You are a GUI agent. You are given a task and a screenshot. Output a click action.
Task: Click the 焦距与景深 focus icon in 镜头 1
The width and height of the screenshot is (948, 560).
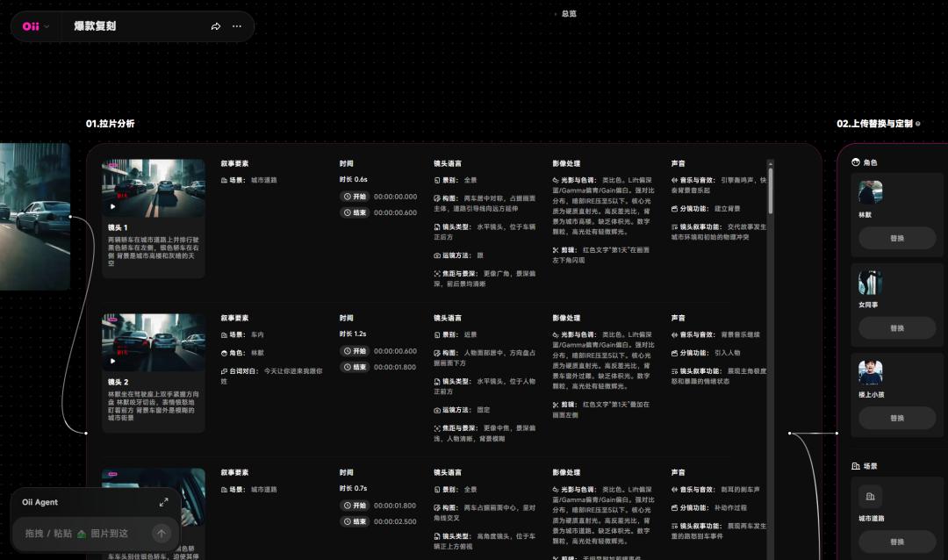pos(437,274)
